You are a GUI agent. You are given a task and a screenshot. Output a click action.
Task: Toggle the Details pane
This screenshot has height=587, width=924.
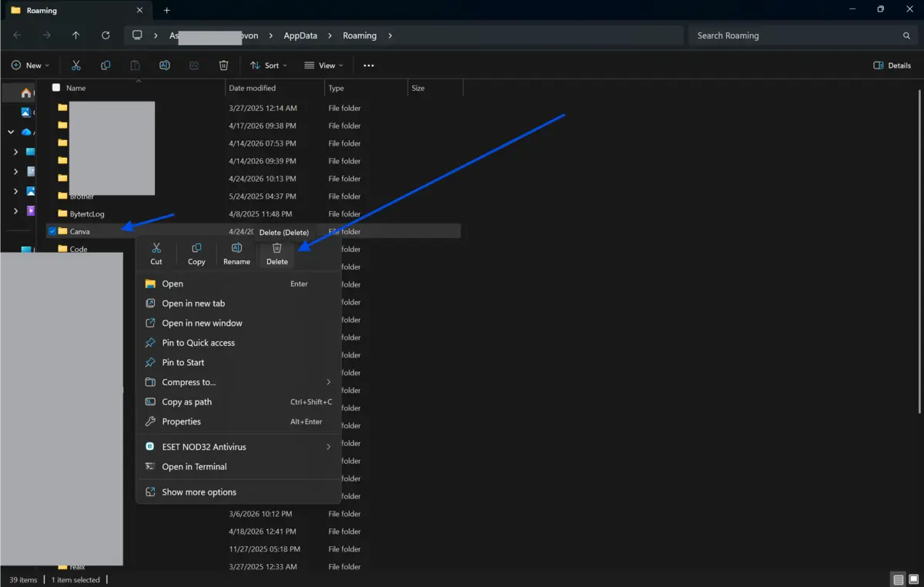[x=892, y=65]
